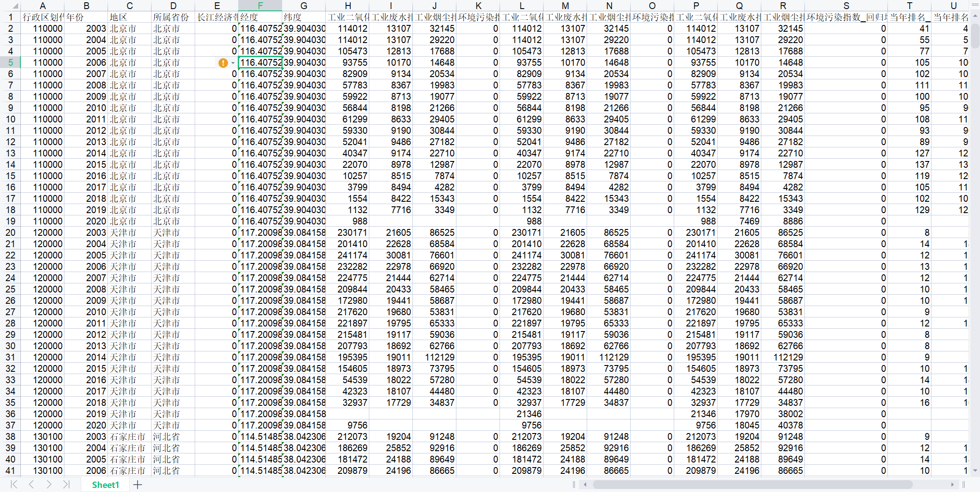Click value 21346 in column L
This screenshot has width=980, height=492.
(x=522, y=414)
